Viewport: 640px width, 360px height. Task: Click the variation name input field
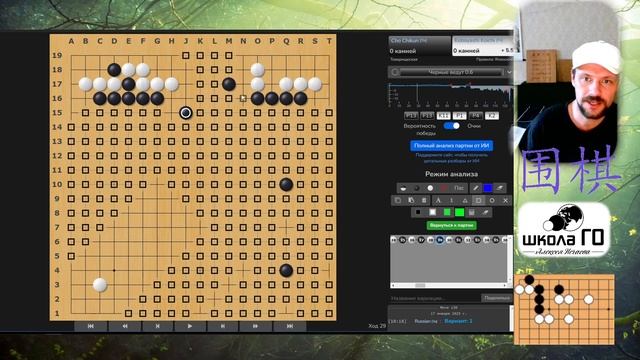pyautogui.click(x=435, y=298)
